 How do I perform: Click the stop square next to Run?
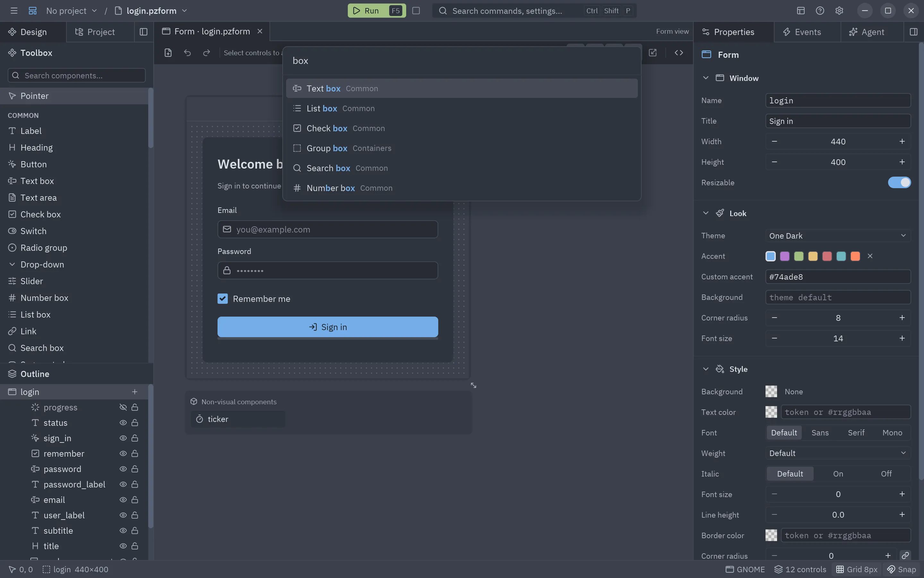416,11
